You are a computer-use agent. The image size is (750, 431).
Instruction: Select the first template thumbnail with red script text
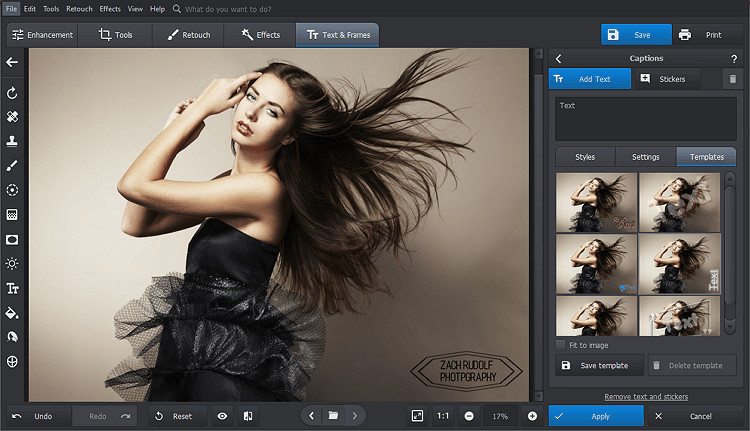click(x=596, y=202)
